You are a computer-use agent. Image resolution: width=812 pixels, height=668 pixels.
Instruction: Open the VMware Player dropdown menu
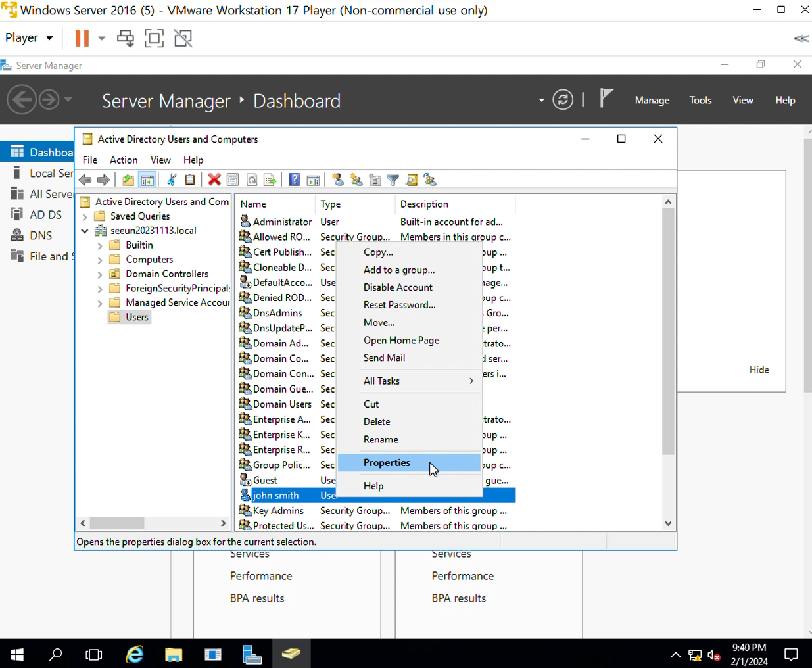point(30,38)
